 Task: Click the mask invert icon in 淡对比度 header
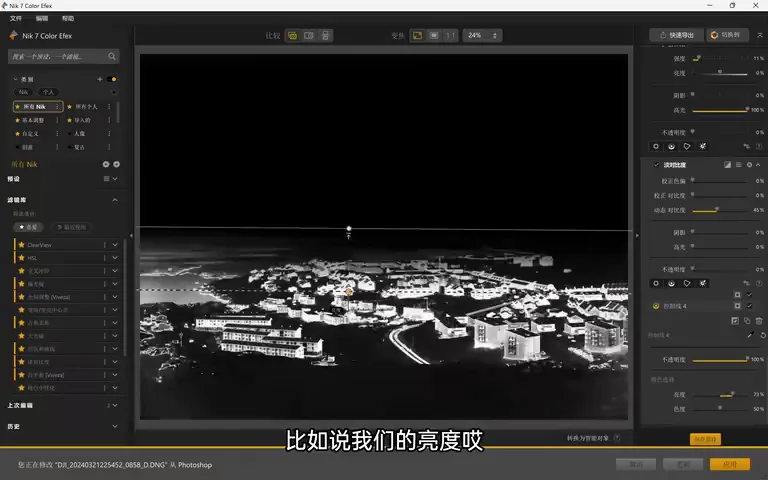pyautogui.click(x=727, y=165)
